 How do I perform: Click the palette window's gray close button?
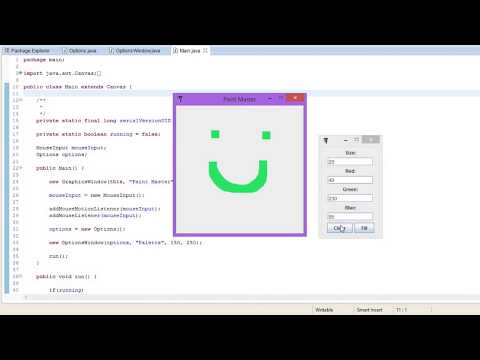(371, 140)
